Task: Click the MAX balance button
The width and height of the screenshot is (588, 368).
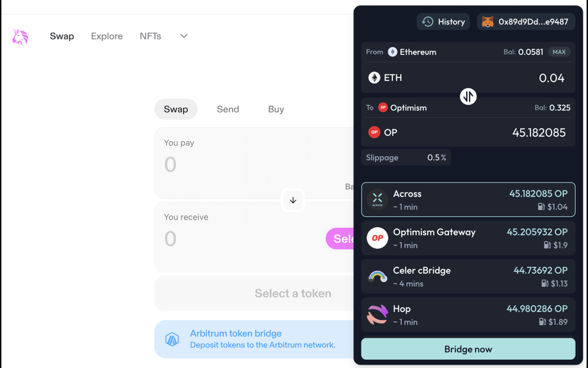Action: click(559, 52)
